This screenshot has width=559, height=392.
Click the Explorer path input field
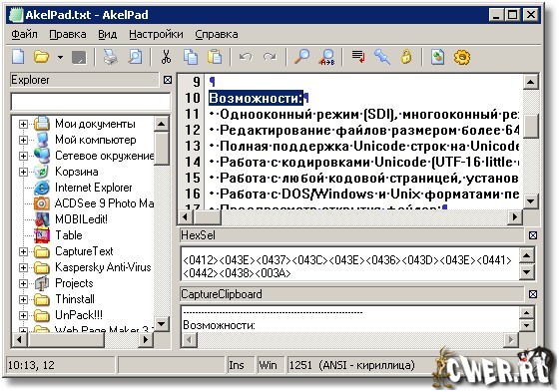[91, 102]
